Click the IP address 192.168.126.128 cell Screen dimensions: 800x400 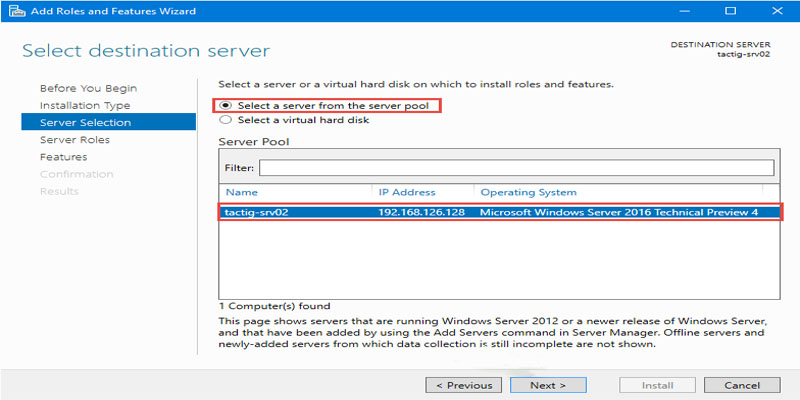coord(421,212)
